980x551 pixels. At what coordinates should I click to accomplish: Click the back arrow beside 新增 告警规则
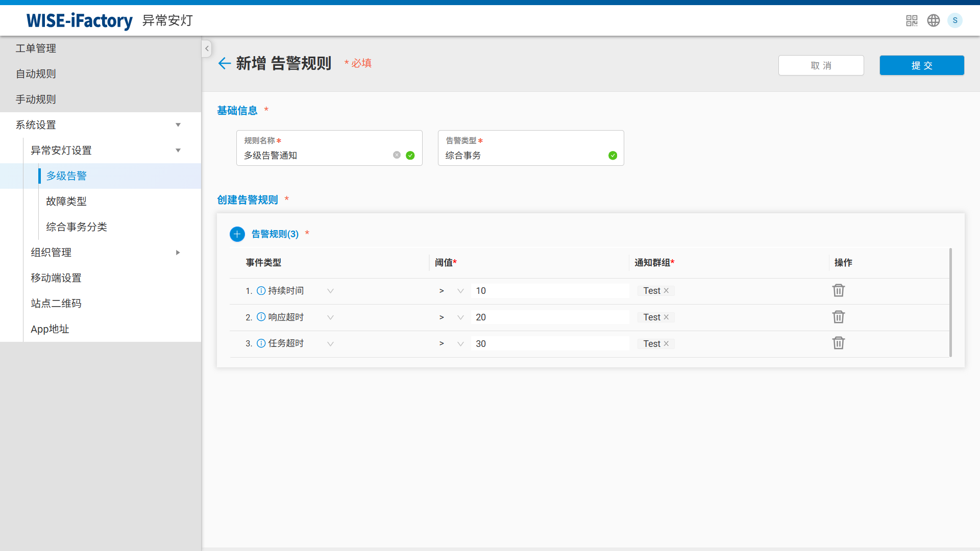(225, 63)
